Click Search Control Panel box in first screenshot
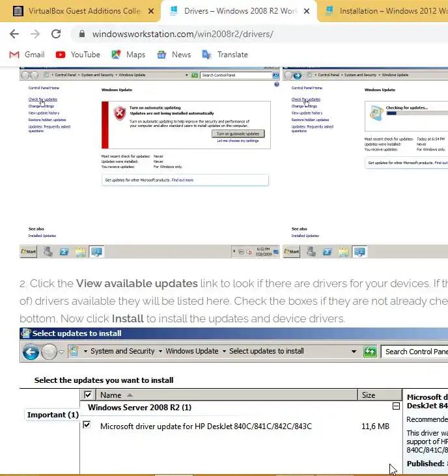The width and height of the screenshot is (448, 476). [x=236, y=76]
